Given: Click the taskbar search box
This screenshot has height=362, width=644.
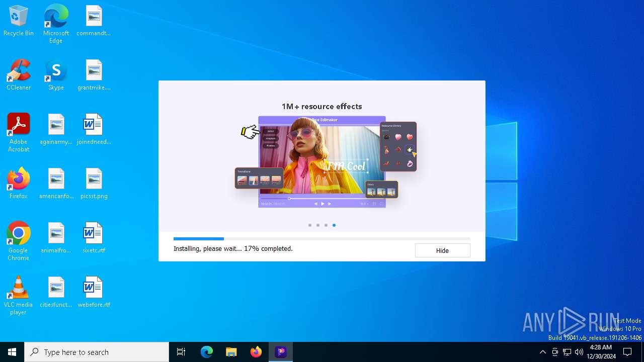Looking at the screenshot, I should pyautogui.click(x=97, y=352).
